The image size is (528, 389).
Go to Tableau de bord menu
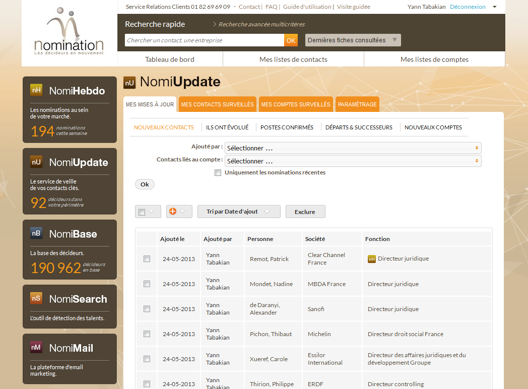pos(170,59)
